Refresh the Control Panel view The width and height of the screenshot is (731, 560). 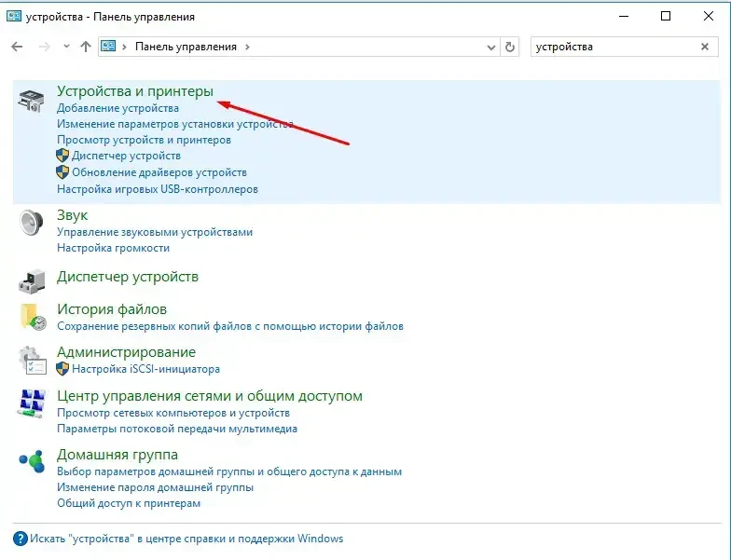(509, 47)
